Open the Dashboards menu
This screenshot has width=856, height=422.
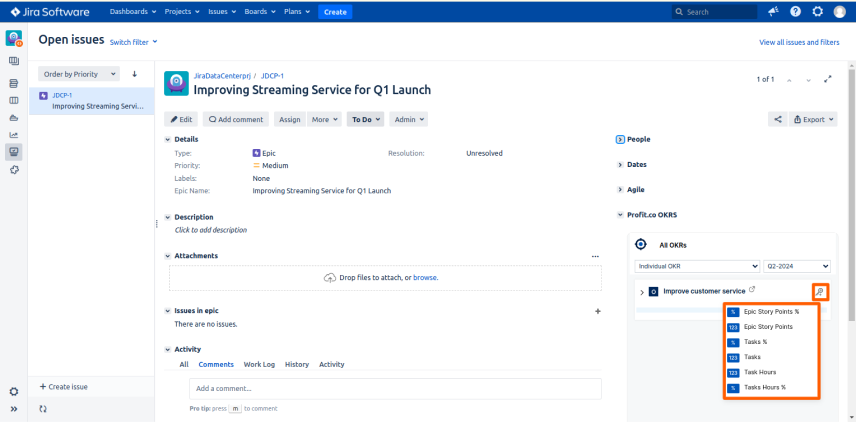[x=133, y=11]
